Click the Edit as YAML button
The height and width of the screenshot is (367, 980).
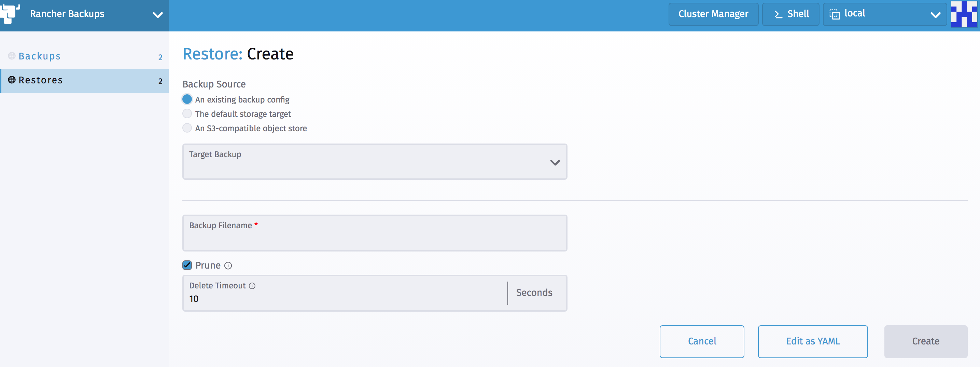[813, 341]
